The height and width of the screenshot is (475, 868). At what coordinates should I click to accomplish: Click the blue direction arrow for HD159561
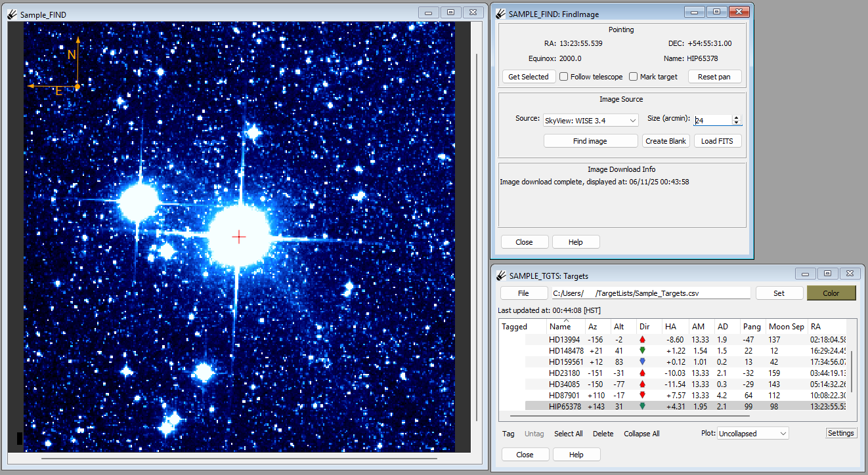(643, 361)
